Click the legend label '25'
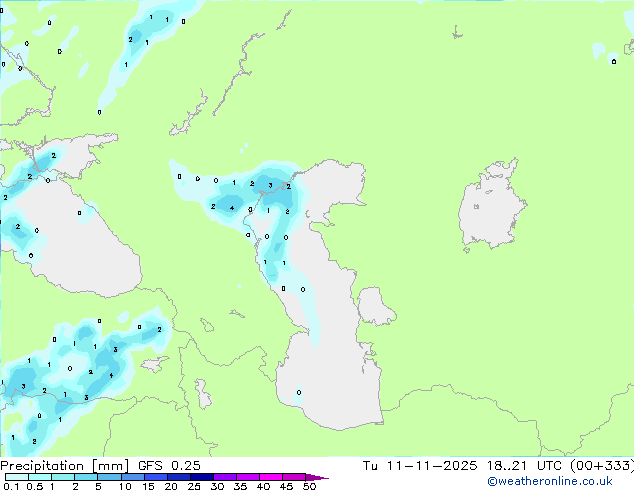The height and width of the screenshot is (490, 634). coord(194,486)
